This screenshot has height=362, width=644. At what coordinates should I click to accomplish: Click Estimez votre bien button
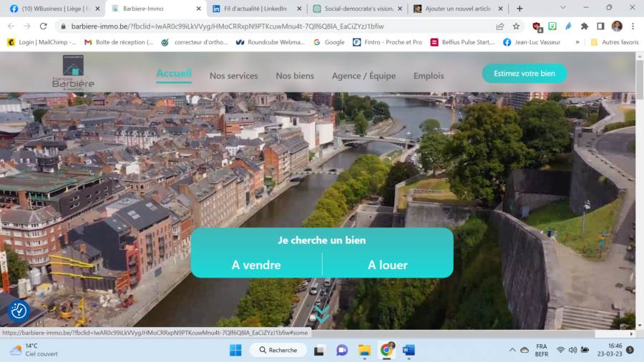[x=525, y=74]
